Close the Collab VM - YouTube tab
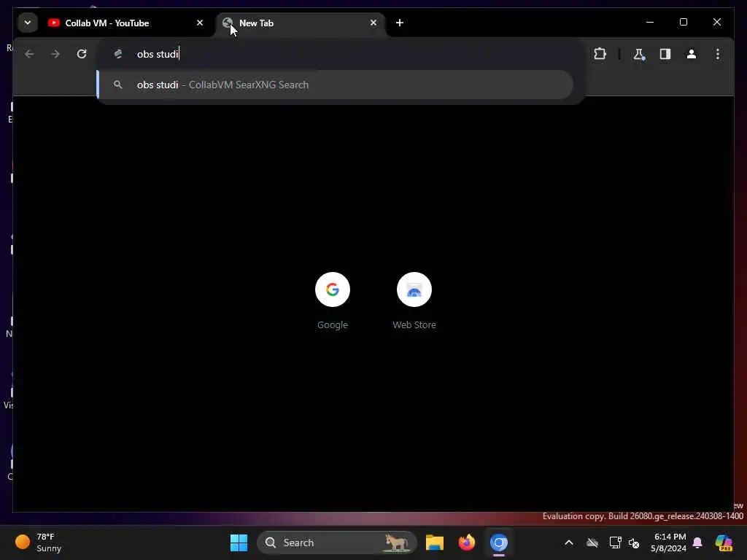 click(200, 23)
